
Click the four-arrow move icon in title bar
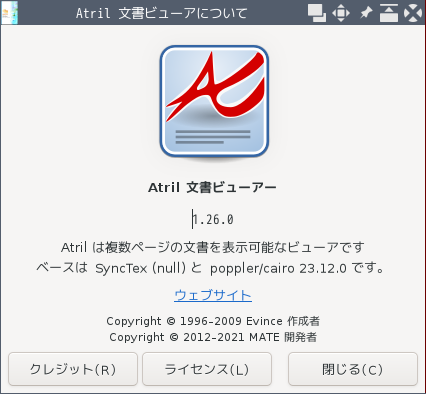pyautogui.click(x=341, y=13)
